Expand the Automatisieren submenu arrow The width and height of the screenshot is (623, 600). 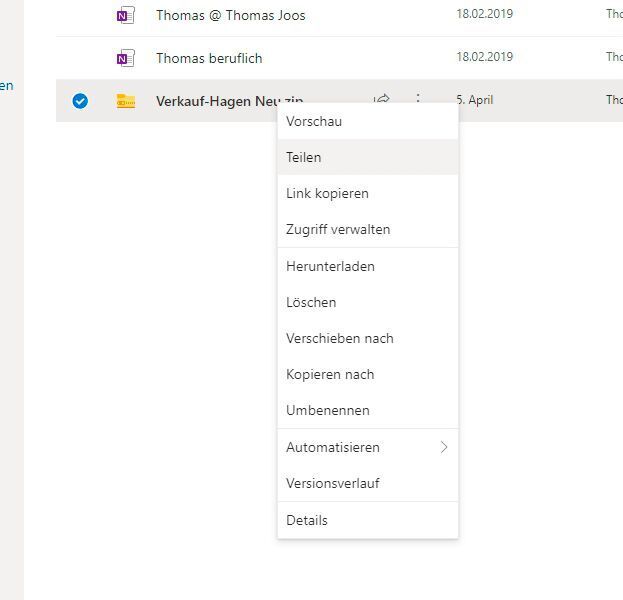tap(444, 447)
